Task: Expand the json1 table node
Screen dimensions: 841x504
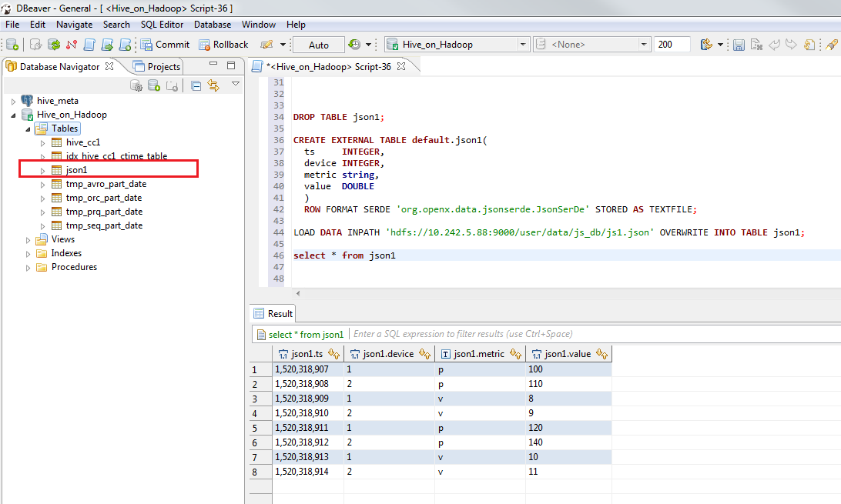Action: click(x=45, y=169)
